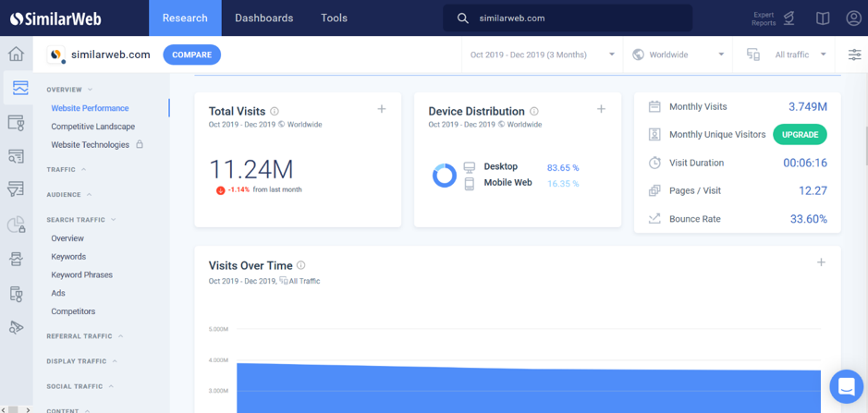Click the 11.24M total visits figure

tap(251, 169)
